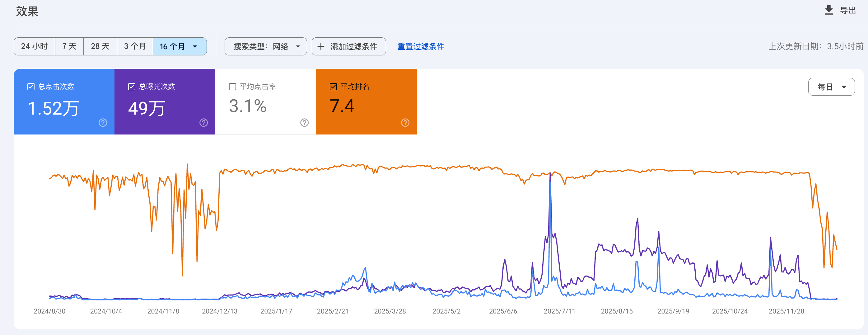The height and width of the screenshot is (335, 868).
Task: Open the 搜索类型: 网络 dropdown
Action: pos(265,47)
